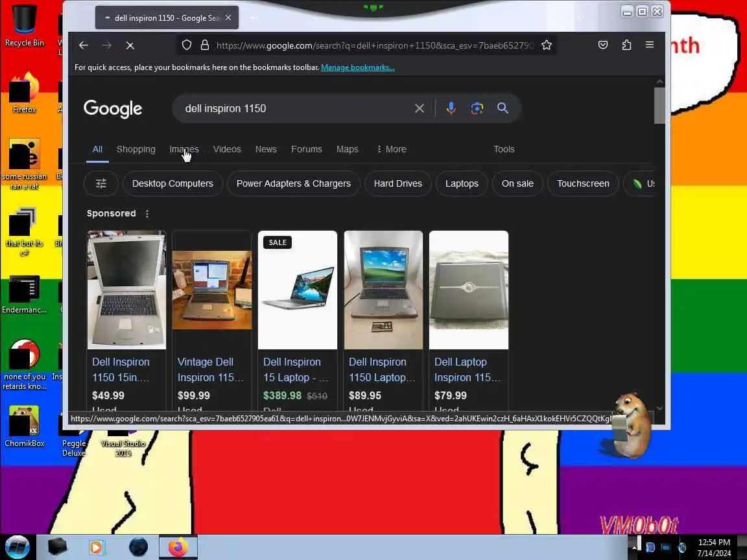Stop loading the page
The image size is (747, 560).
130,45
